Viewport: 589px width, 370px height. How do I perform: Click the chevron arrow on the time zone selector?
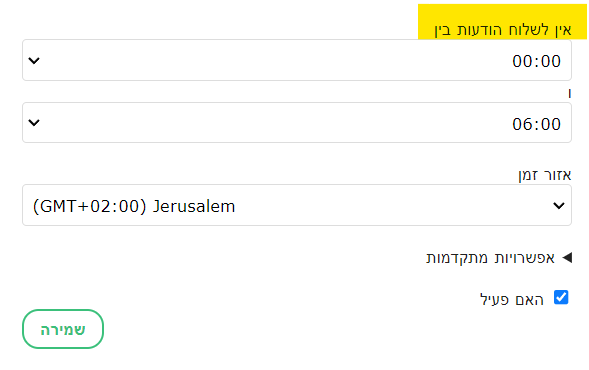(559, 205)
